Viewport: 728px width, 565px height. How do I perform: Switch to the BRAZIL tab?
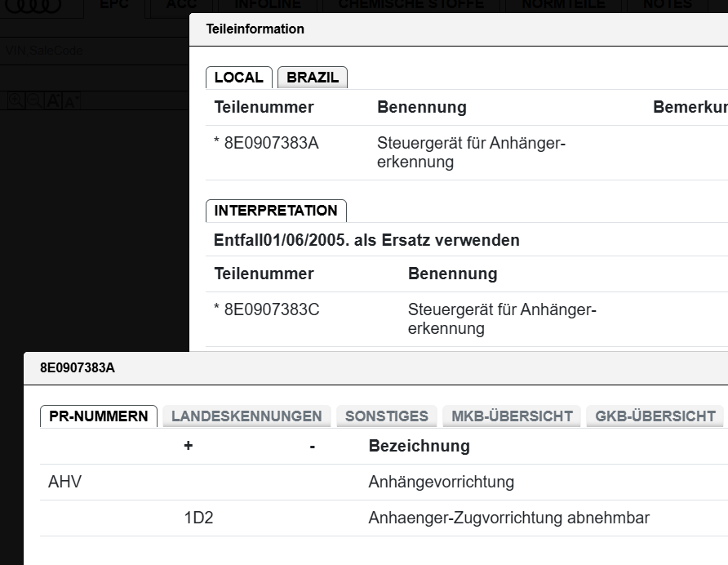(x=313, y=77)
